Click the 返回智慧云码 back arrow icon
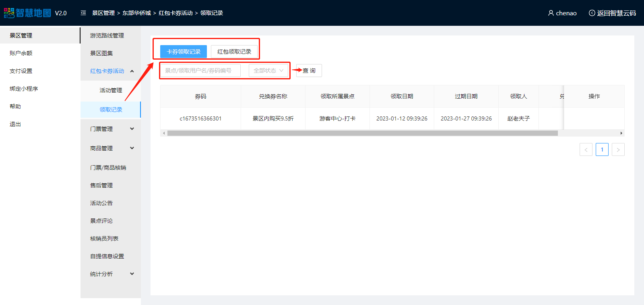The image size is (644, 305). [x=592, y=13]
